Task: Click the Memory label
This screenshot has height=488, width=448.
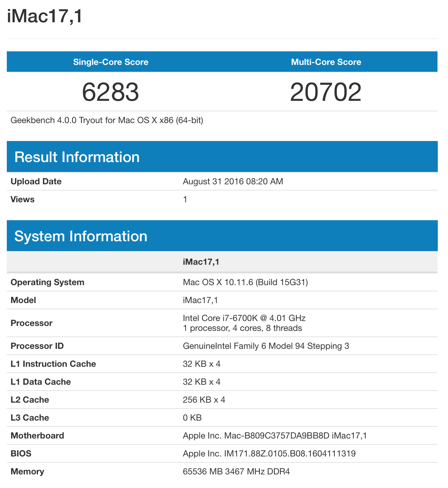Action: 27,471
